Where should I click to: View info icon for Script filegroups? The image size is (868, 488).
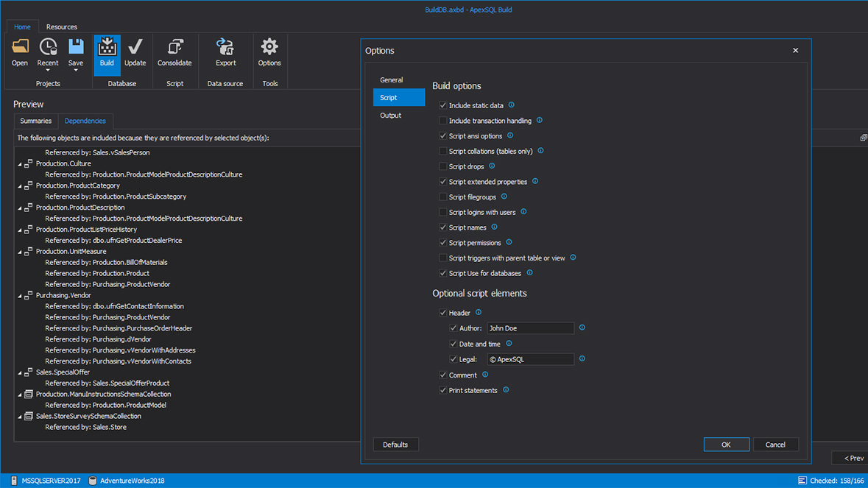pos(504,197)
